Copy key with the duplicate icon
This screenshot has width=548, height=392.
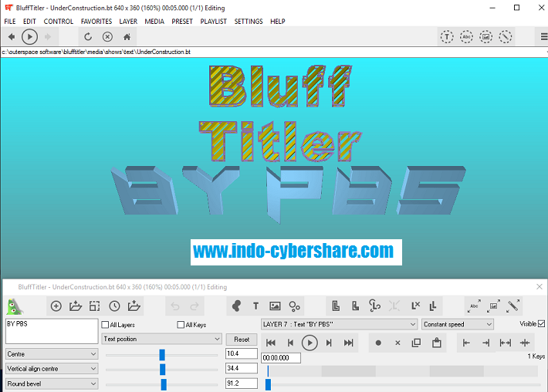tap(416, 343)
